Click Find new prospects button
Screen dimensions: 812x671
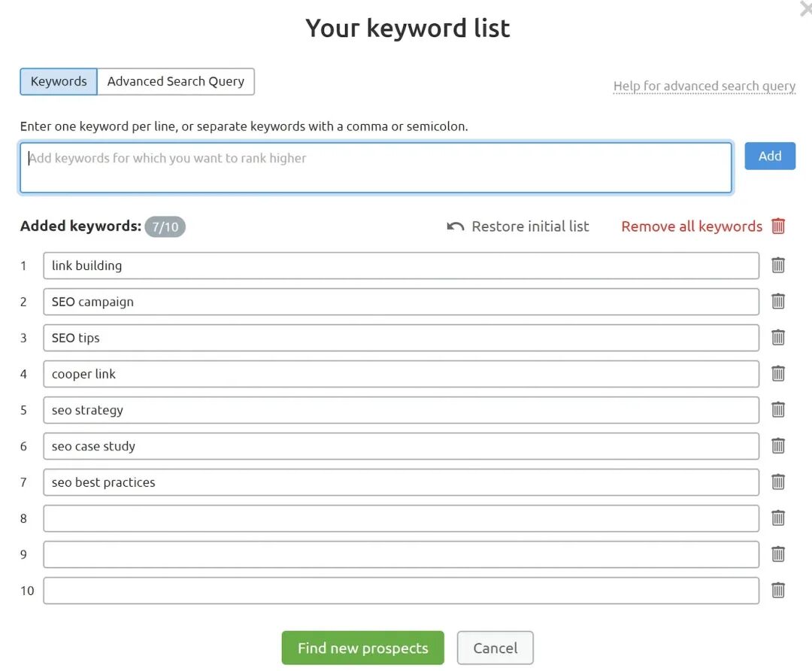coord(362,648)
